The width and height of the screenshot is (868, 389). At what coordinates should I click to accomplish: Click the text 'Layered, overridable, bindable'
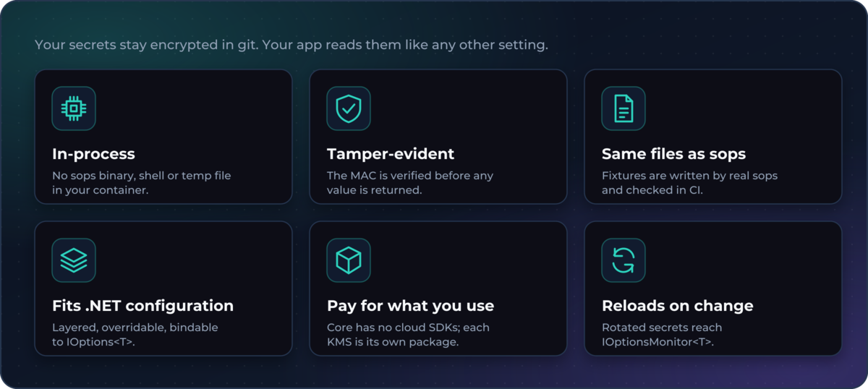(135, 328)
